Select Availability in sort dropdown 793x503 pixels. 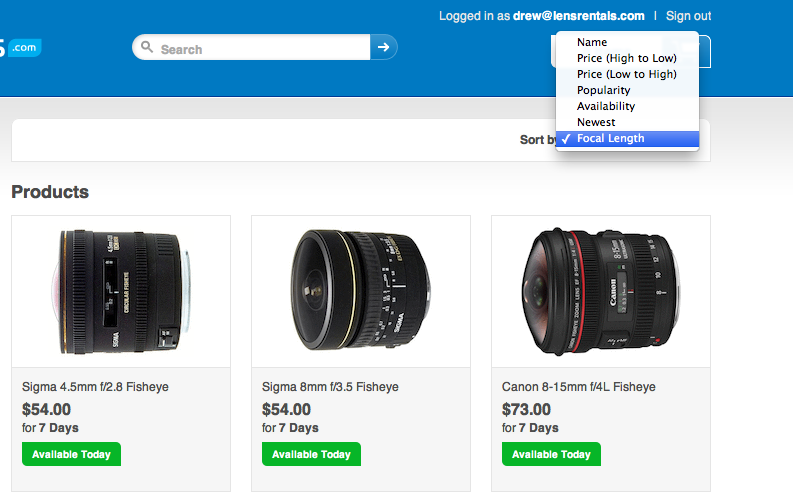[x=606, y=106]
